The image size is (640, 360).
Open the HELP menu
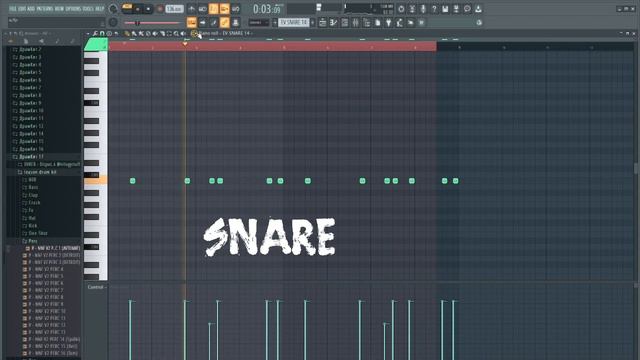click(x=100, y=9)
